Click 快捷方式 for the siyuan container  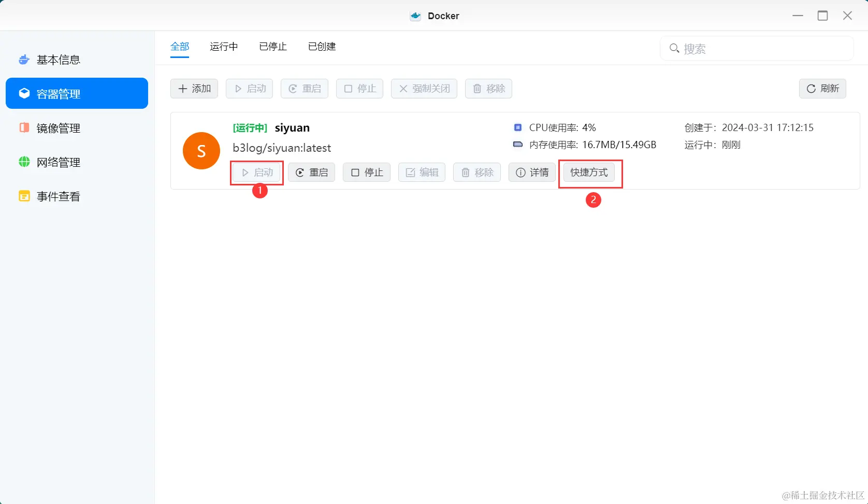click(589, 172)
